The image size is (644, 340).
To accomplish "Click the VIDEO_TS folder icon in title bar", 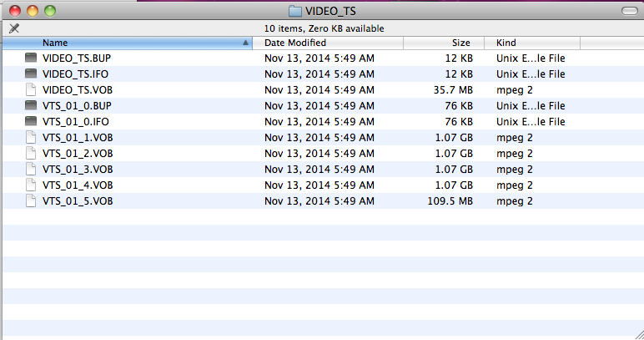I will coord(295,11).
